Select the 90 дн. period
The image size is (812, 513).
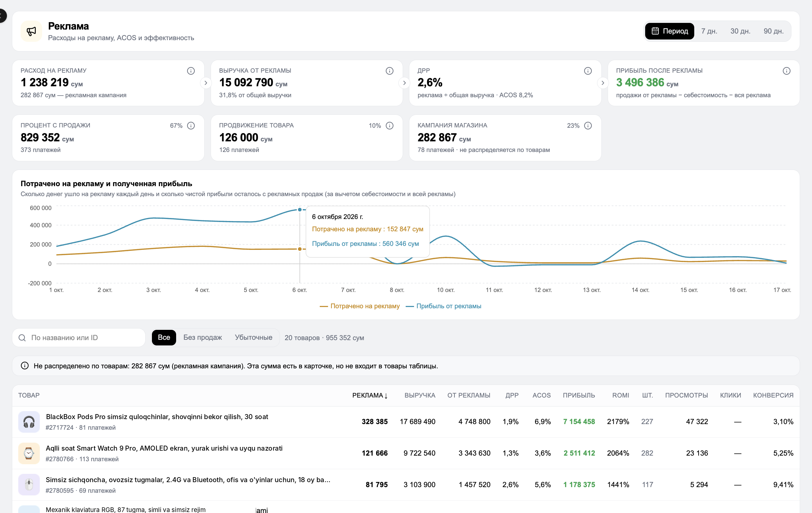[x=773, y=31]
